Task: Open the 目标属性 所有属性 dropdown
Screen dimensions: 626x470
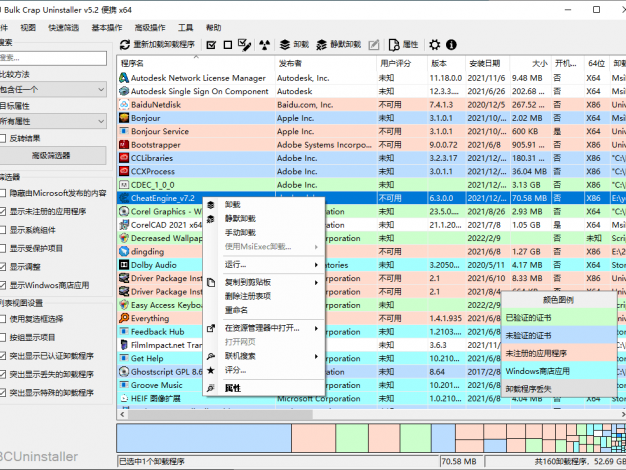Action: click(53, 121)
